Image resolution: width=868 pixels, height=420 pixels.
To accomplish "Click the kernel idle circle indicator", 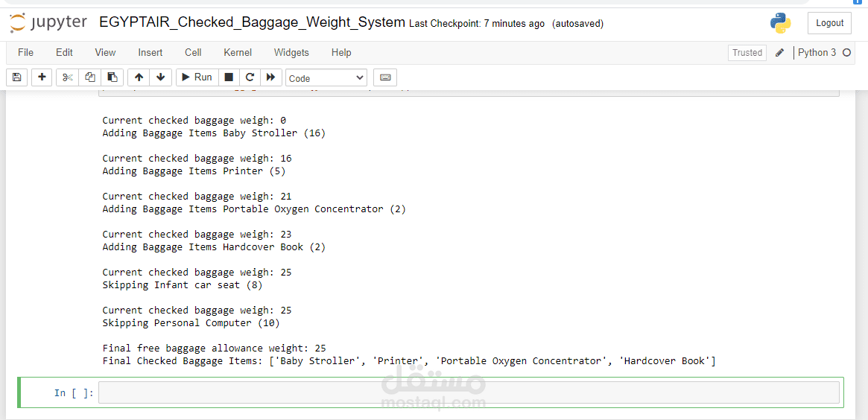I will [846, 53].
